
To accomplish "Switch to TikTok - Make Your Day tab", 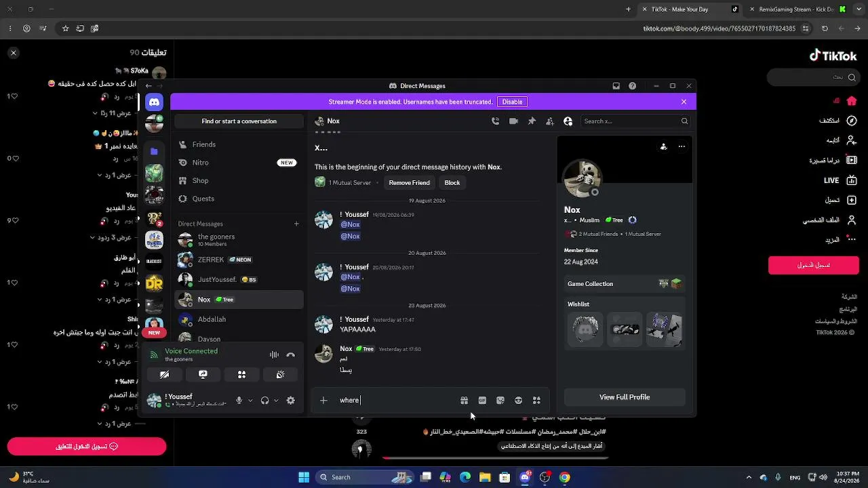I will 689,9.
